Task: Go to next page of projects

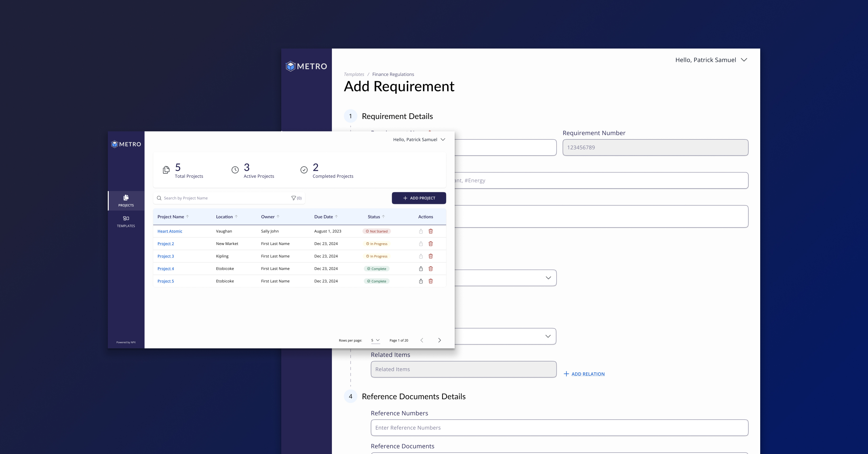Action: point(439,340)
